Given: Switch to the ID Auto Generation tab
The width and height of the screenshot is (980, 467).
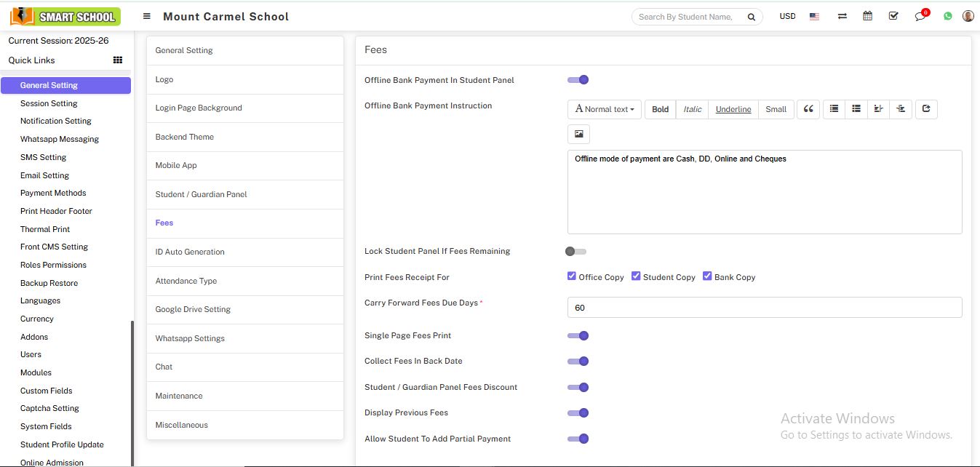Looking at the screenshot, I should pos(190,252).
